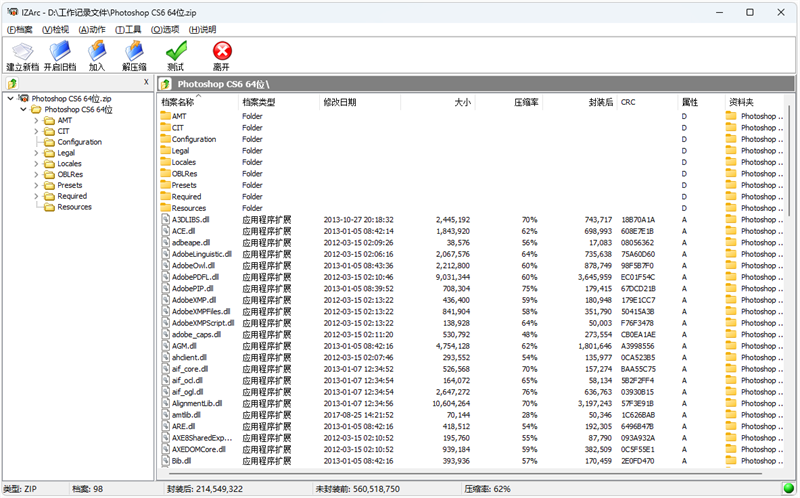Image resolution: width=800 pixels, height=498 pixels.
Task: Open the (V)检视 menu
Action: [x=55, y=30]
